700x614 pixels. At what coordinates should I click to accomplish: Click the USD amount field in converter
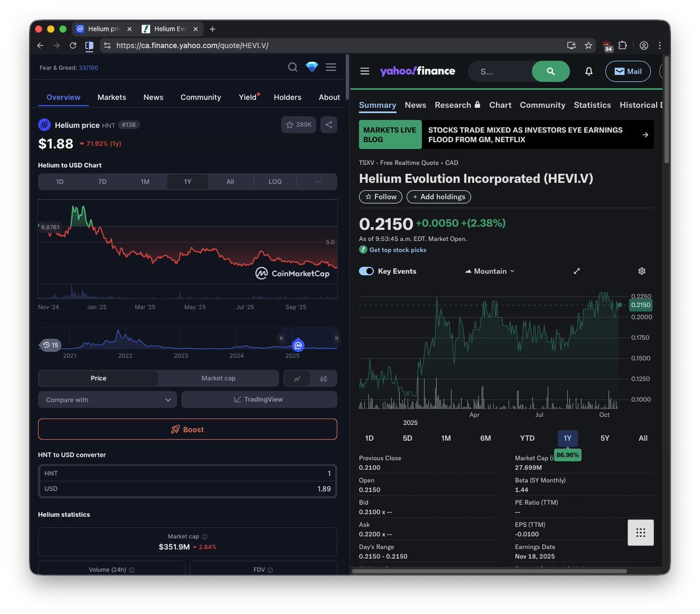188,489
